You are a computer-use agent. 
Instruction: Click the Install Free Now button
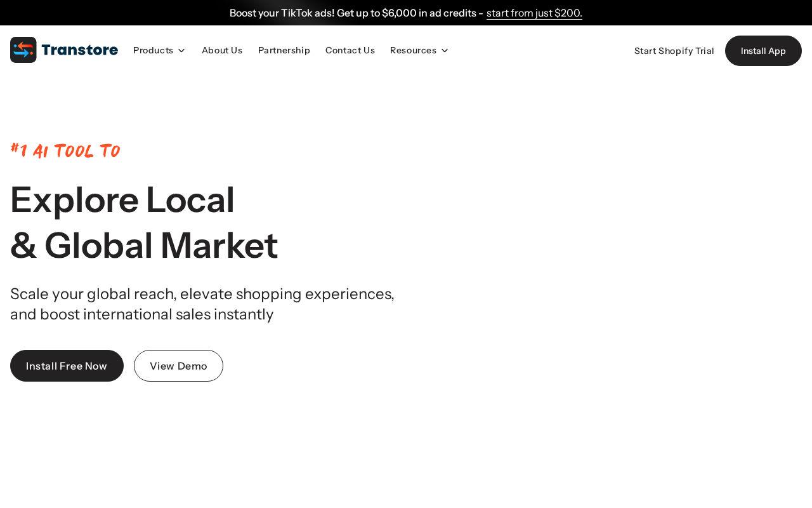click(67, 366)
